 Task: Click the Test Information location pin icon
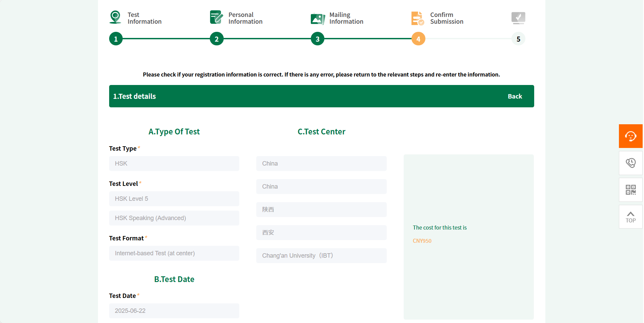tap(115, 17)
